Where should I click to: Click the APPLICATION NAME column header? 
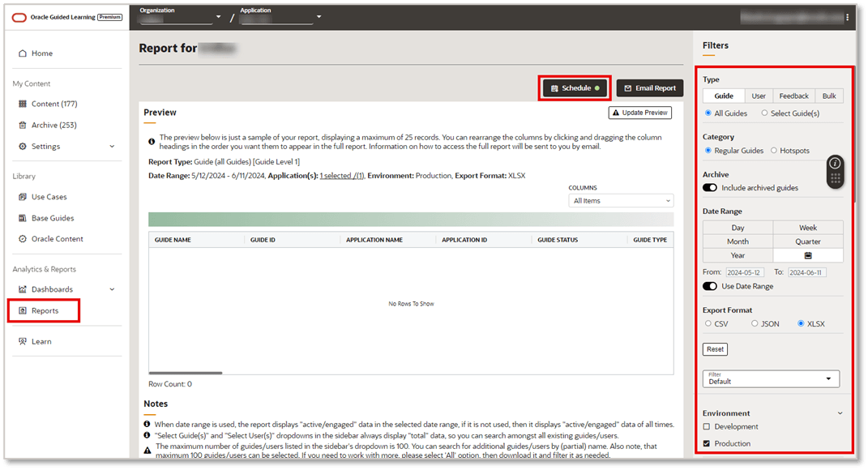374,240
